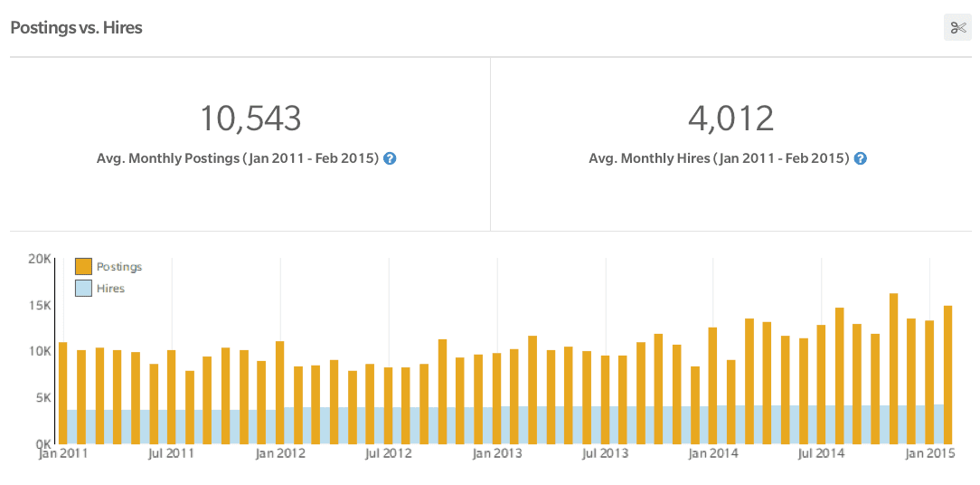Viewport: 980px width, 485px height.
Task: Click the 5K y-axis label
Action: [x=42, y=397]
